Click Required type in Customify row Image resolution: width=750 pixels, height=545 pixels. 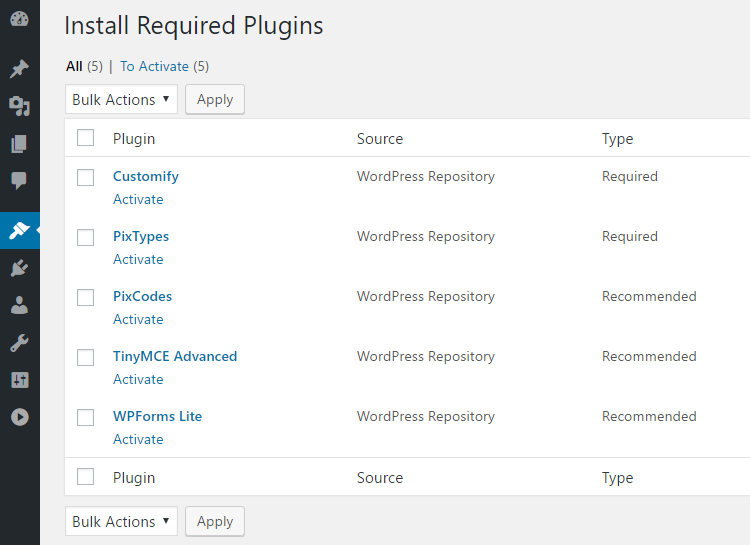(630, 177)
